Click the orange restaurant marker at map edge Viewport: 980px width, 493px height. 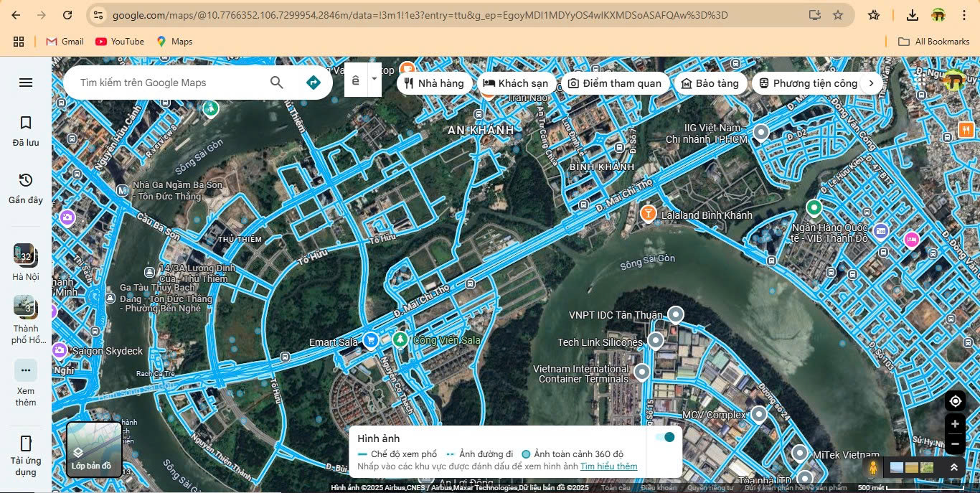(966, 130)
